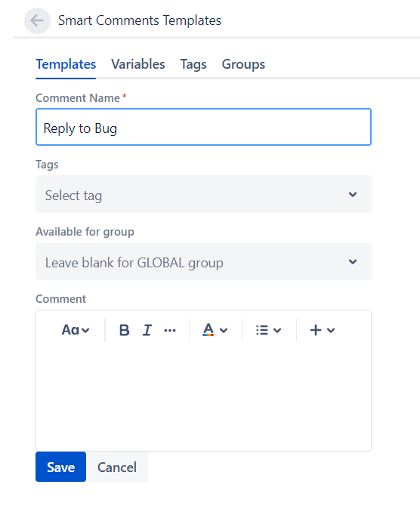The width and height of the screenshot is (420, 509).
Task: Click the Comment Name input field
Action: coord(203,127)
